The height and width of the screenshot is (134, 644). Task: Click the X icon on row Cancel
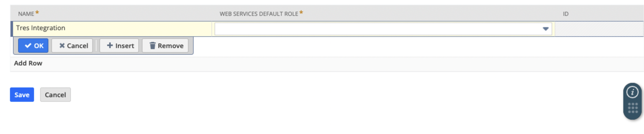[62, 46]
